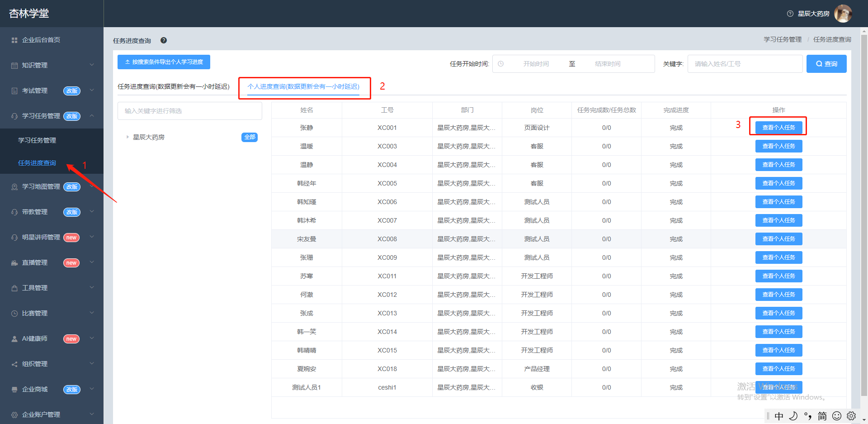Click the 学习地图管理 sidebar icon

14,187
